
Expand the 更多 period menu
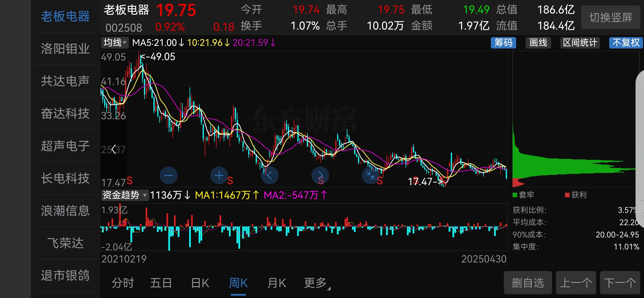coord(317,283)
